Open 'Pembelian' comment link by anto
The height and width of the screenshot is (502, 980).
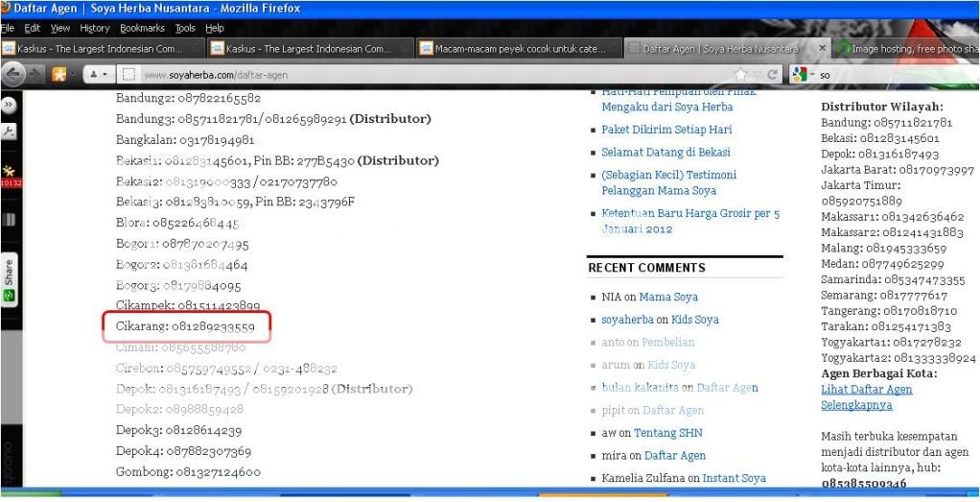point(668,342)
